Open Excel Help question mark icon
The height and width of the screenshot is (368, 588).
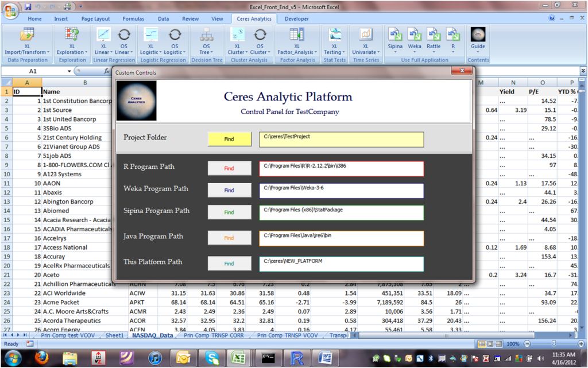point(552,18)
